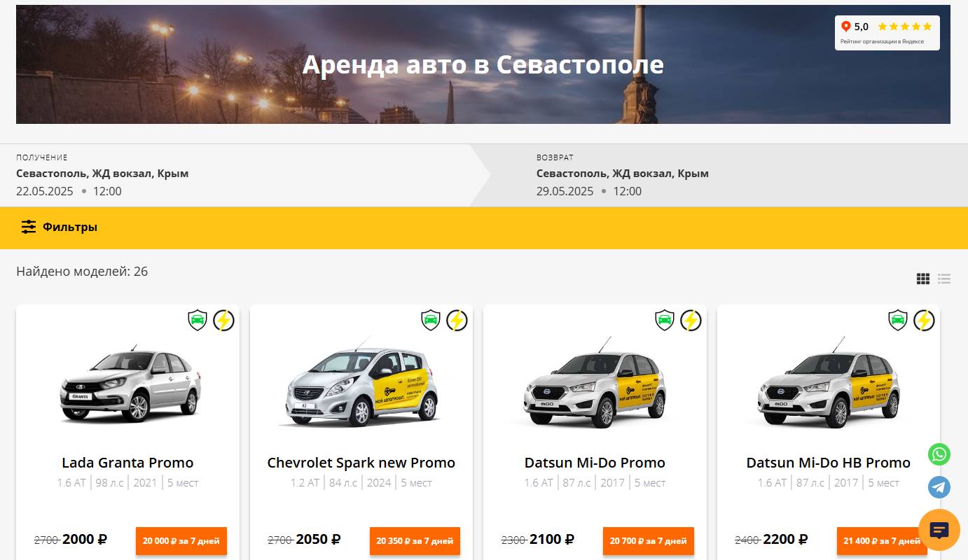This screenshot has height=560, width=968.
Task: Click Datsun Mi-Do HB price 2200 ₽
Action: point(785,540)
